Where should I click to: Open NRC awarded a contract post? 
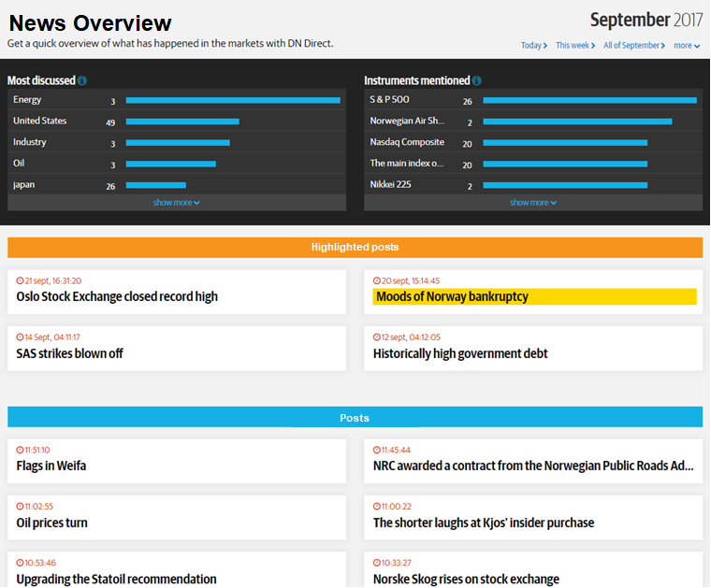point(533,466)
